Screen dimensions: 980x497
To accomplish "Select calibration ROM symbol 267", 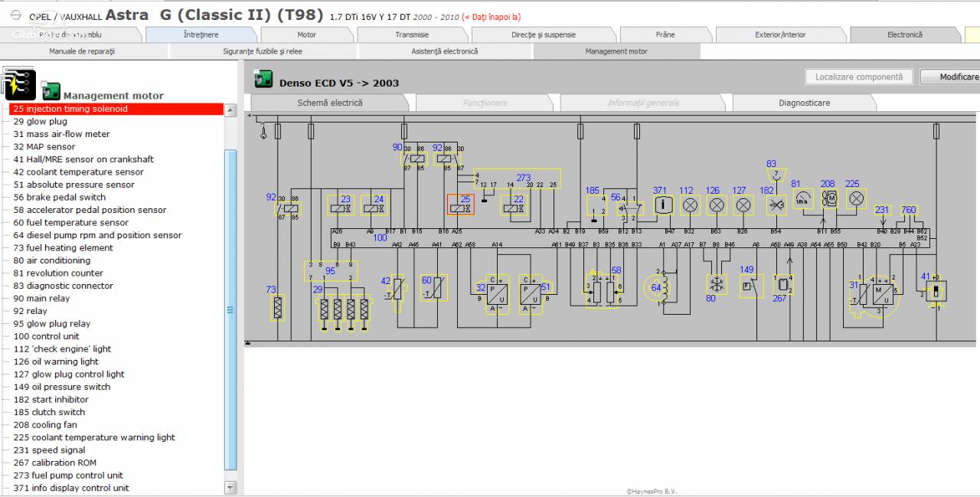I will 782,284.
